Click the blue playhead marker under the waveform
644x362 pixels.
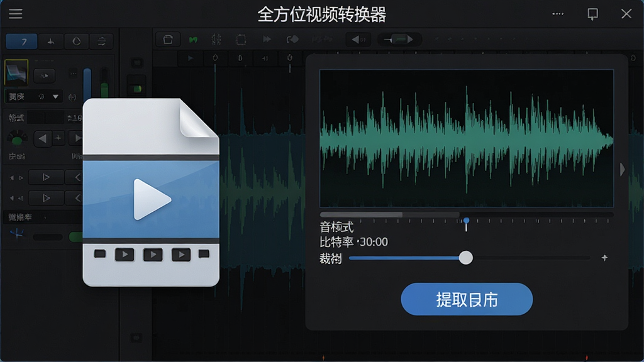(466, 224)
